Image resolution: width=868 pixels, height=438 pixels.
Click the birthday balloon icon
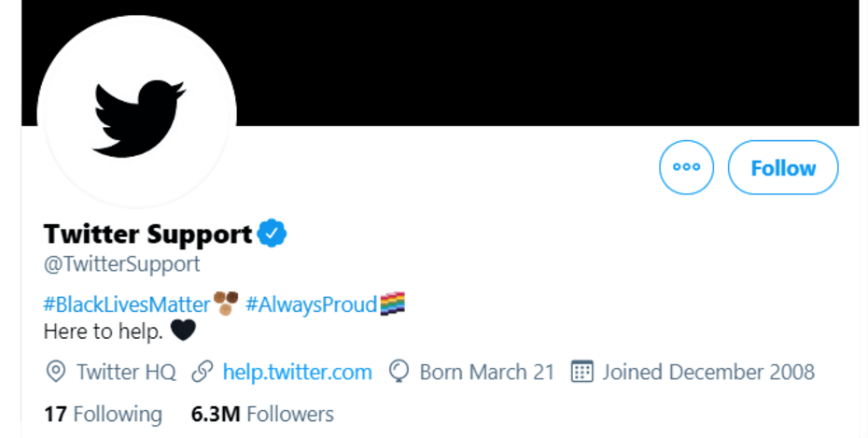coord(399,372)
